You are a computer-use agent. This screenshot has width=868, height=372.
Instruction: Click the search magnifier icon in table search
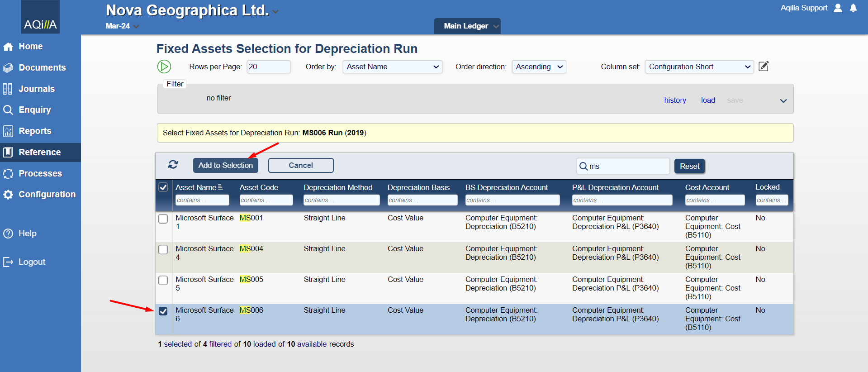pyautogui.click(x=583, y=166)
